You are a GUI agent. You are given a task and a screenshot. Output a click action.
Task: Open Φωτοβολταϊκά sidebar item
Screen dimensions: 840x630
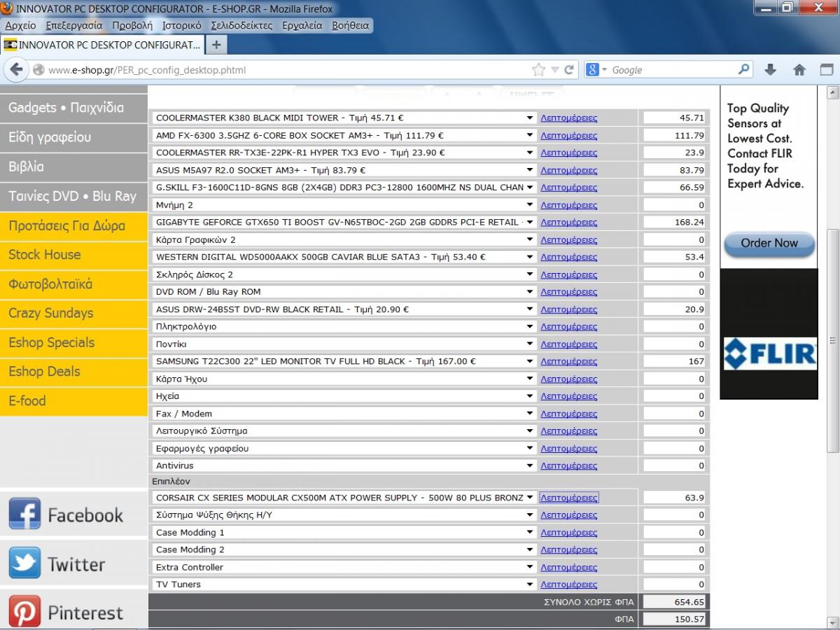[73, 284]
